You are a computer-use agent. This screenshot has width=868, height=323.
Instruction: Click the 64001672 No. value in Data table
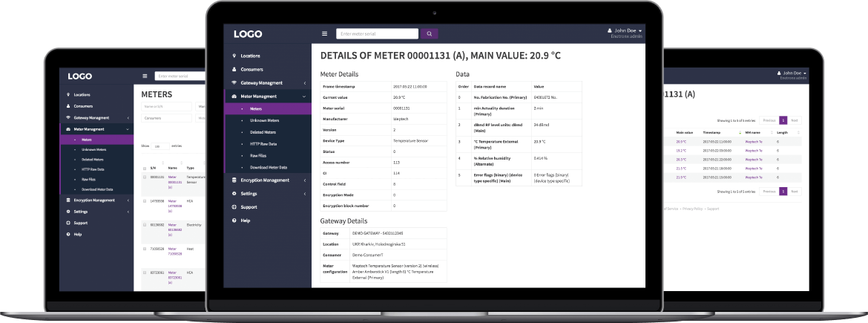click(x=545, y=97)
